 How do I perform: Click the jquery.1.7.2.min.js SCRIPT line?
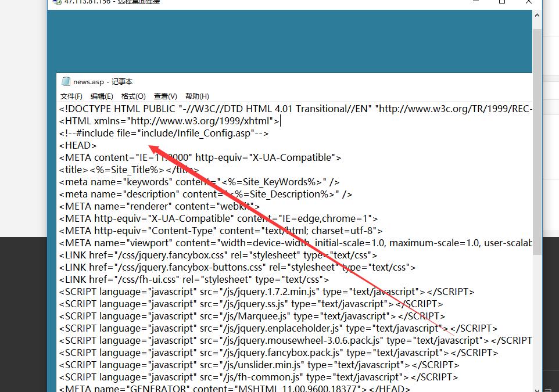[x=267, y=292]
